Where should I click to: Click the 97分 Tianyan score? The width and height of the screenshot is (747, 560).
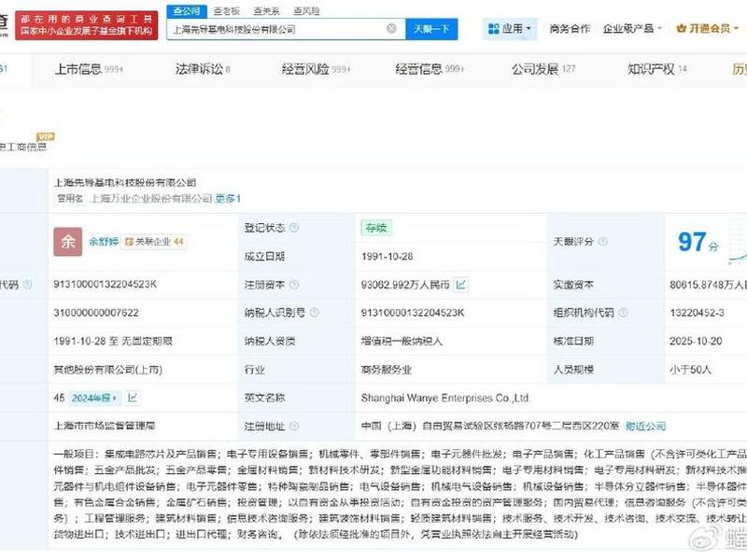click(698, 242)
